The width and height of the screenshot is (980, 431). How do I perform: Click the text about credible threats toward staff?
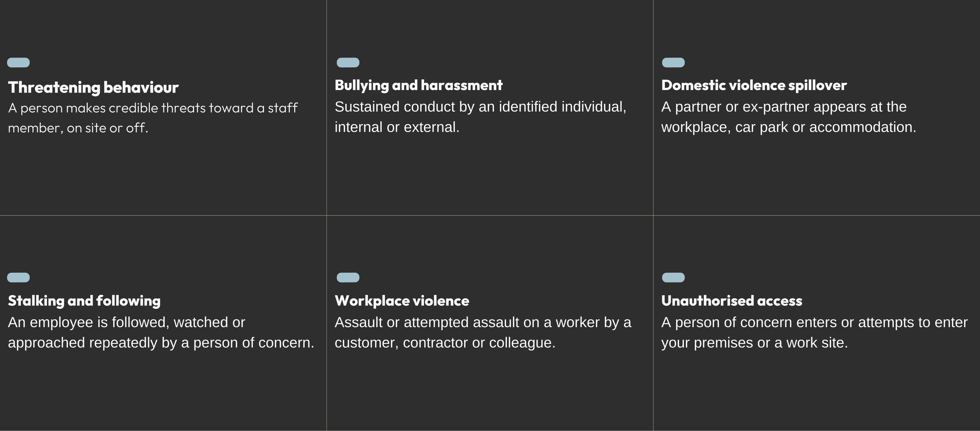point(153,118)
